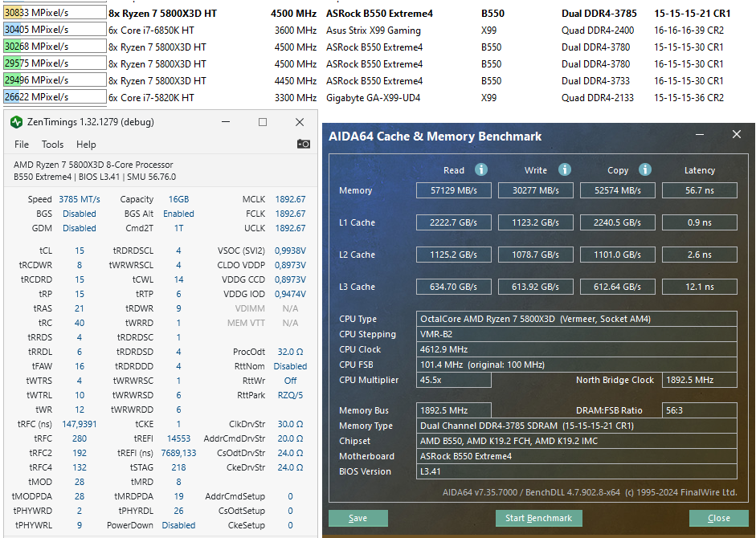Select the Memory Write value 30277 MB/s
The height and width of the screenshot is (538, 756).
(x=536, y=190)
